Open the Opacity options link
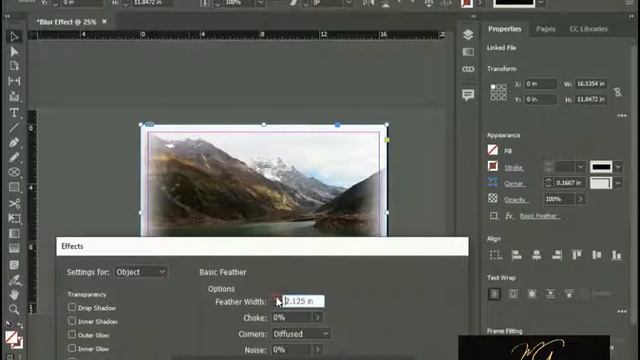 tap(515, 200)
